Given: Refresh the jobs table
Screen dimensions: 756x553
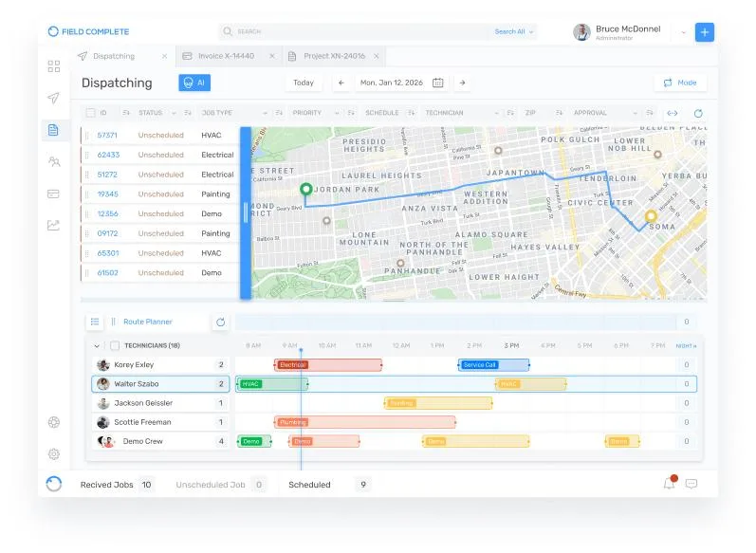Looking at the screenshot, I should pos(698,113).
